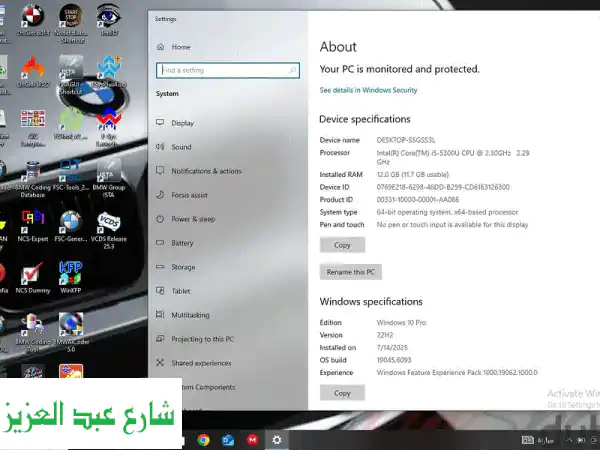This screenshot has height=450, width=600.
Task: Open Outlook from the taskbar
Action: tap(228, 440)
